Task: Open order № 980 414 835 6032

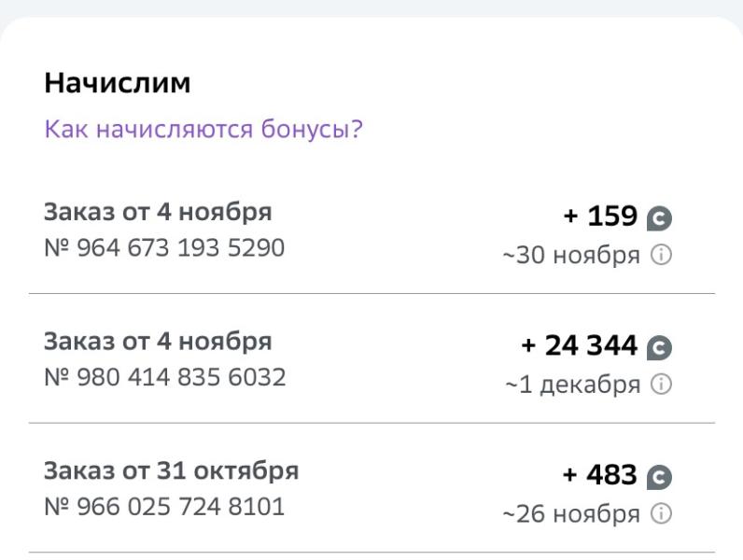Action: click(165, 377)
